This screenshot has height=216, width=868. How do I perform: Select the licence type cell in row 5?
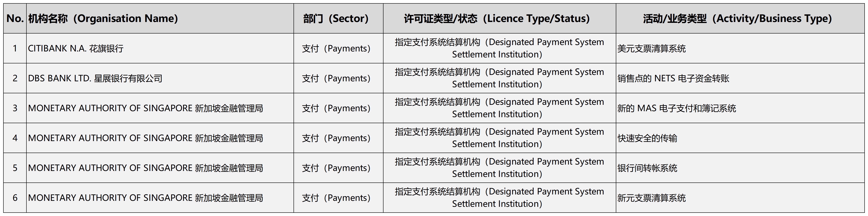pyautogui.click(x=499, y=168)
